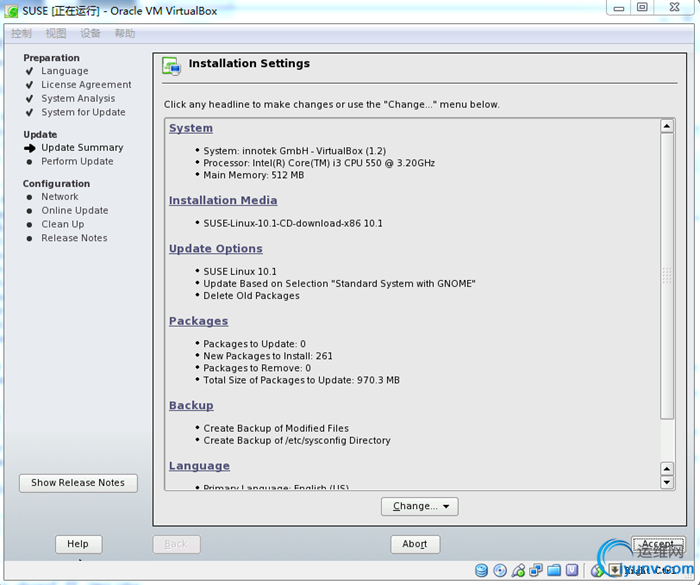Viewport: 700px width, 585px height.
Task: Click the mouse integration status icon
Action: pos(597,570)
